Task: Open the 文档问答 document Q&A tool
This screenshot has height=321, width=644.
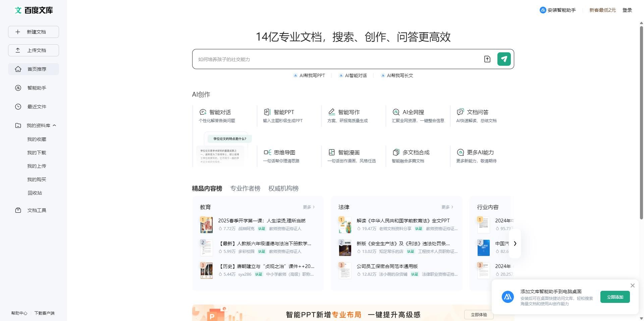Action: point(477,112)
